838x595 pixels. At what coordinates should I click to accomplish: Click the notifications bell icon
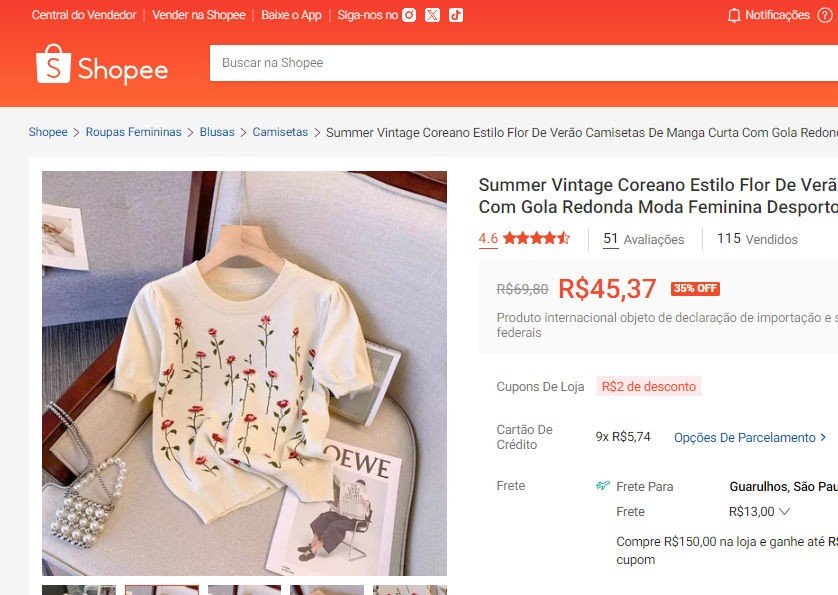(734, 15)
